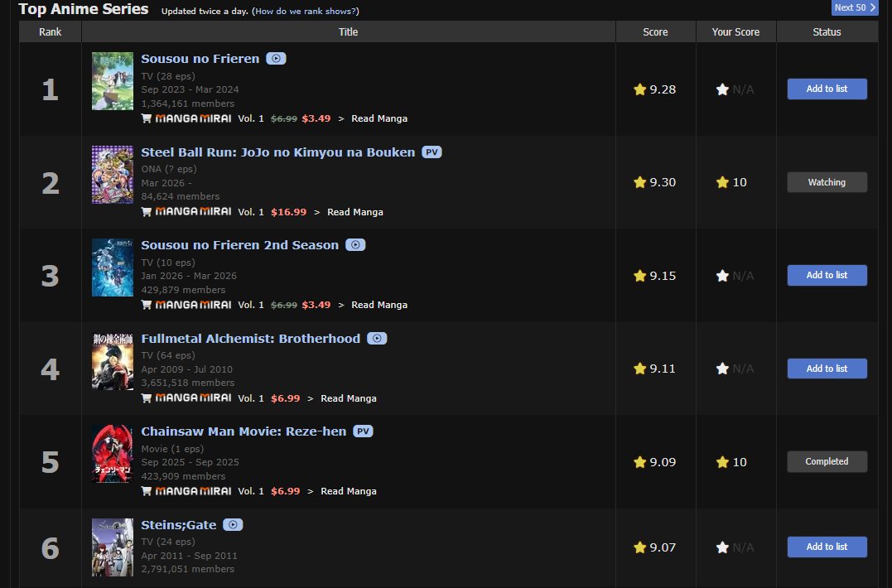Click the Title column header
This screenshot has height=588, width=892.
(x=348, y=31)
